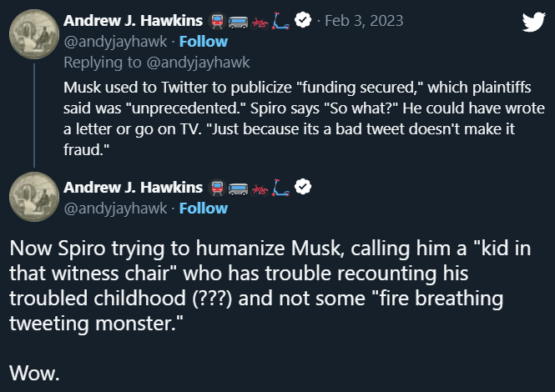555x392 pixels.
Task: Click the train emoji in the reply tweet's name
Action: pos(219,186)
